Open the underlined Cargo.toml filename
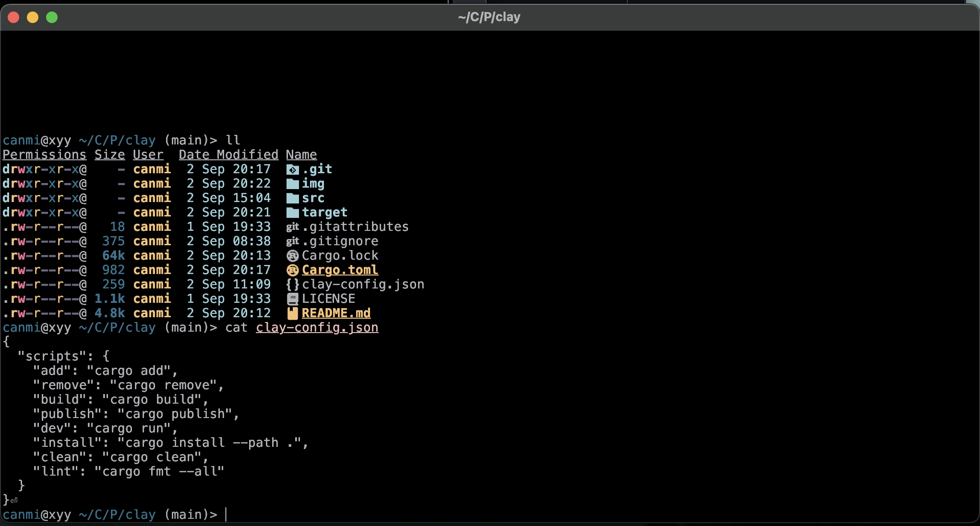Image resolution: width=980 pixels, height=526 pixels. tap(340, 270)
